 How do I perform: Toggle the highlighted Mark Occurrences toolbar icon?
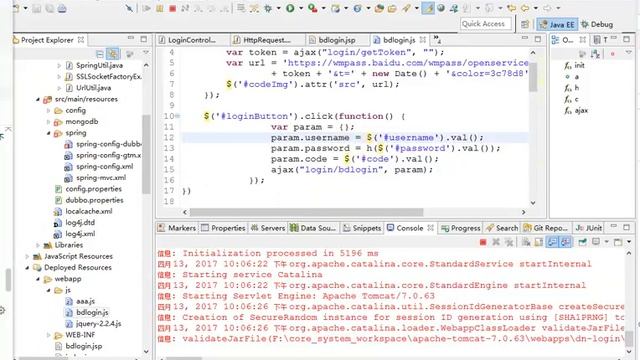428,8
